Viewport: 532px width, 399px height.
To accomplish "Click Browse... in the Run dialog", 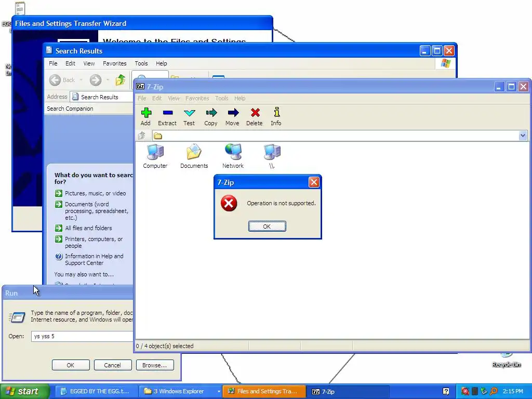I will tap(155, 365).
